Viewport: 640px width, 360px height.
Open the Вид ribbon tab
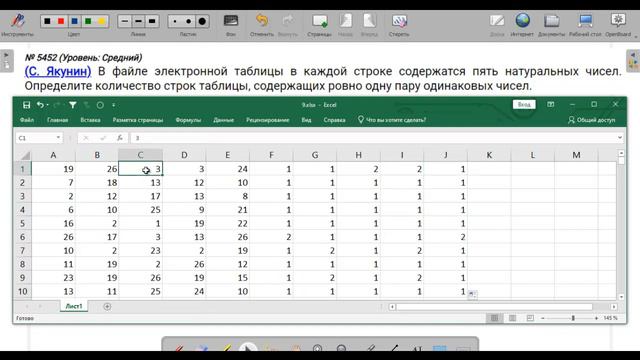[306, 120]
